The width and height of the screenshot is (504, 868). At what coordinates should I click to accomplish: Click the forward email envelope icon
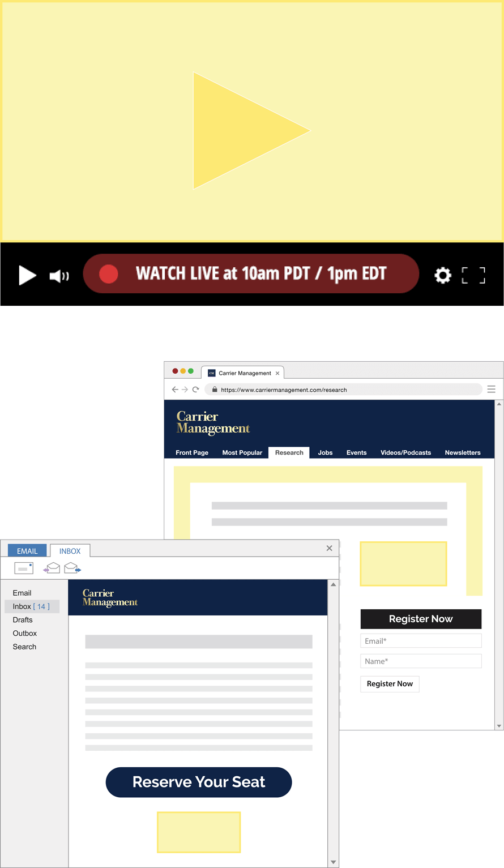72,568
